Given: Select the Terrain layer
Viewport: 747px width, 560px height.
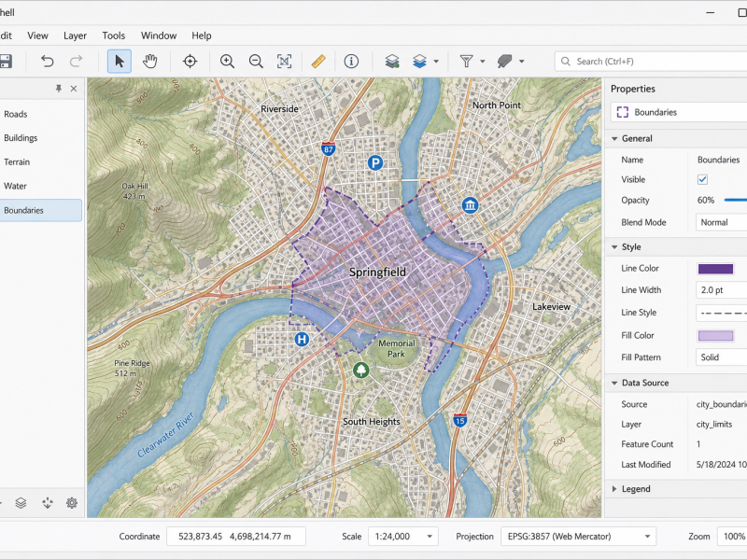Looking at the screenshot, I should pos(41,161).
